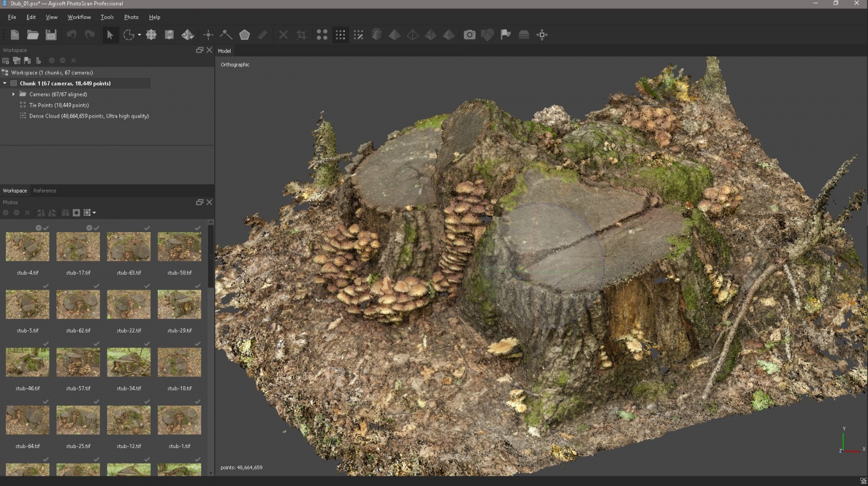
Task: Toggle the dense cloud view mode
Action: (340, 35)
